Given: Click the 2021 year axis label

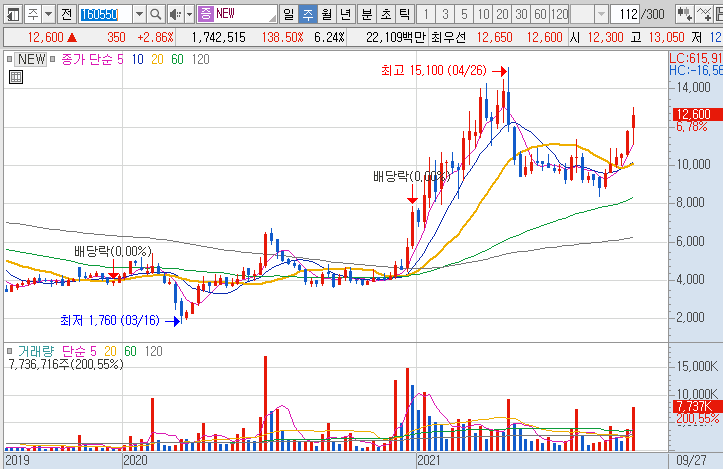Looking at the screenshot, I should [428, 460].
